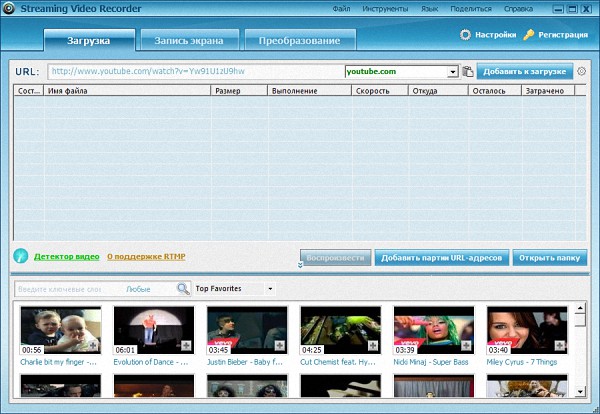Add Miley Cyrus - 7 Things using its plus icon
Screen dimensions: 600x414
pos(559,346)
